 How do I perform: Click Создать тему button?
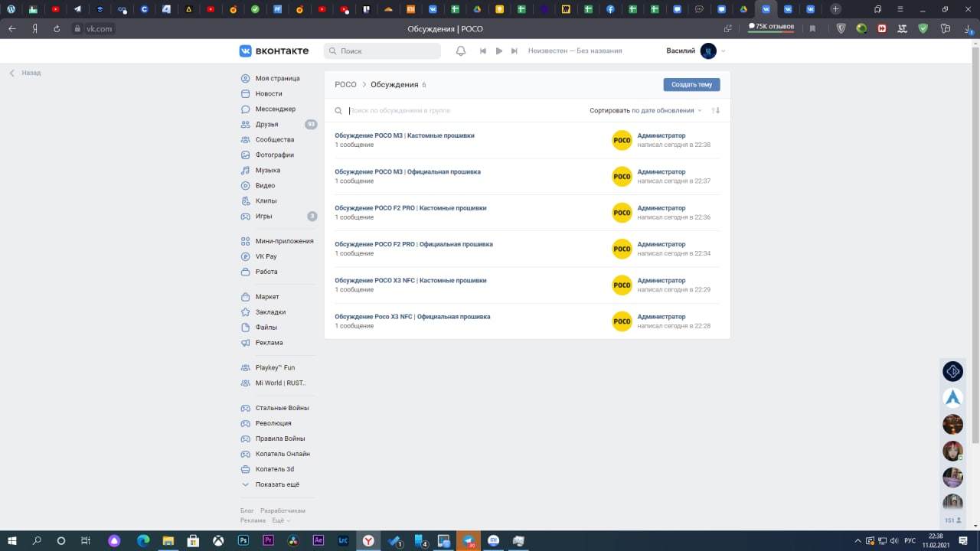(691, 85)
